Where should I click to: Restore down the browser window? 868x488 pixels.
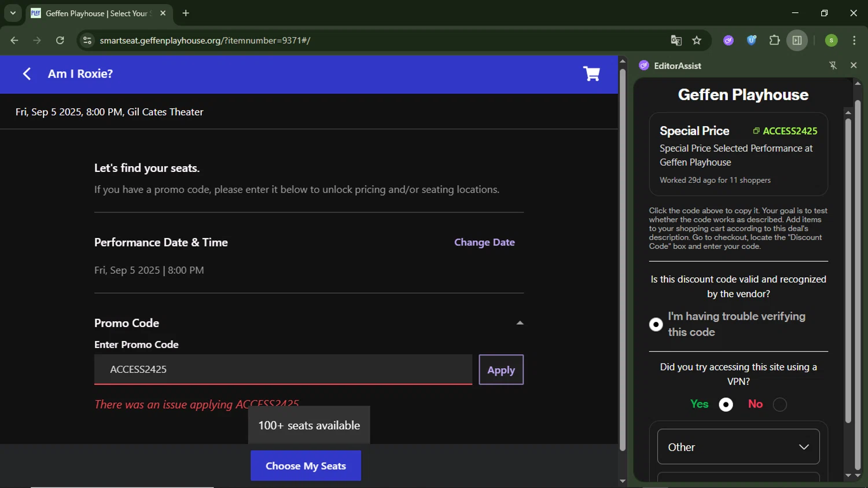pyautogui.click(x=824, y=13)
